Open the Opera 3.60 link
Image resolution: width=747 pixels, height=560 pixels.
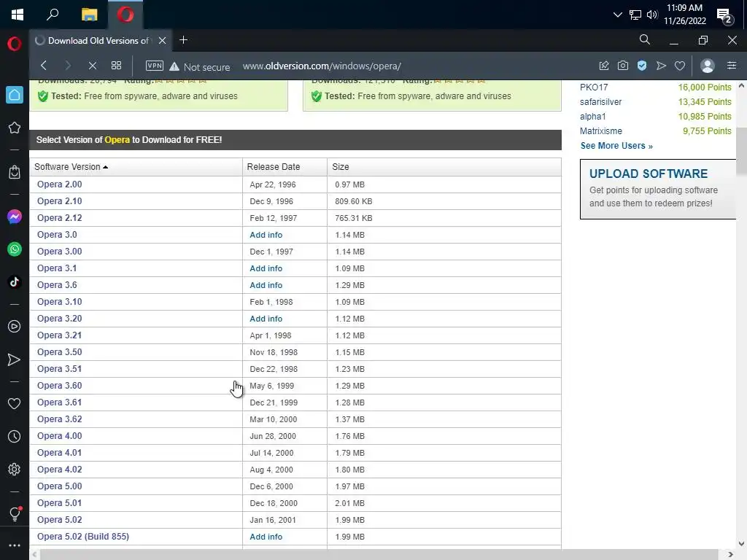tap(60, 385)
